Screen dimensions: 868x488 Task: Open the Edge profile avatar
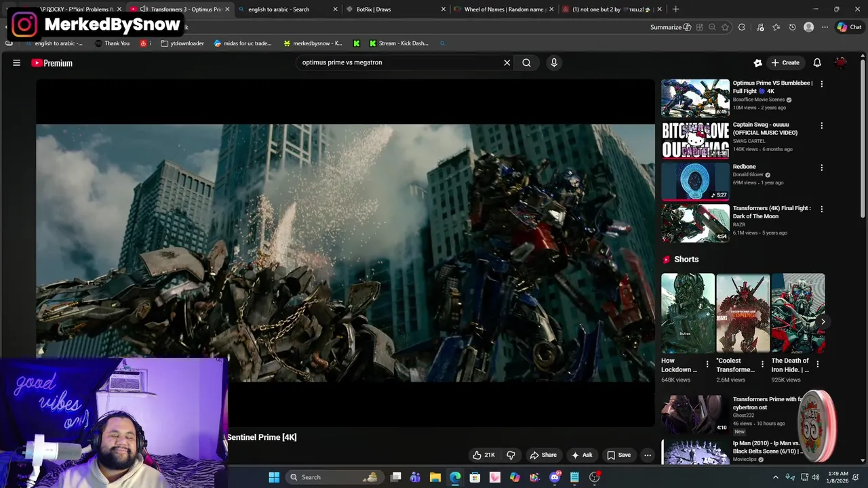click(x=808, y=27)
